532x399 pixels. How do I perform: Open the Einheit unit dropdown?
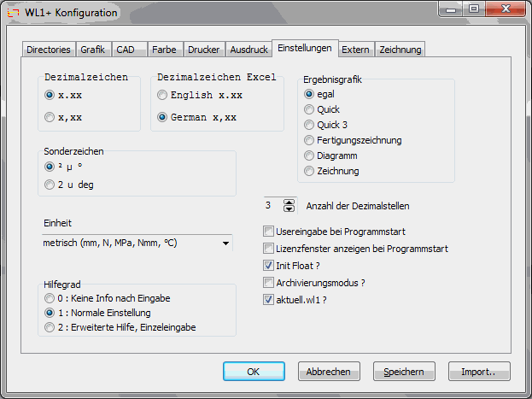(225, 244)
